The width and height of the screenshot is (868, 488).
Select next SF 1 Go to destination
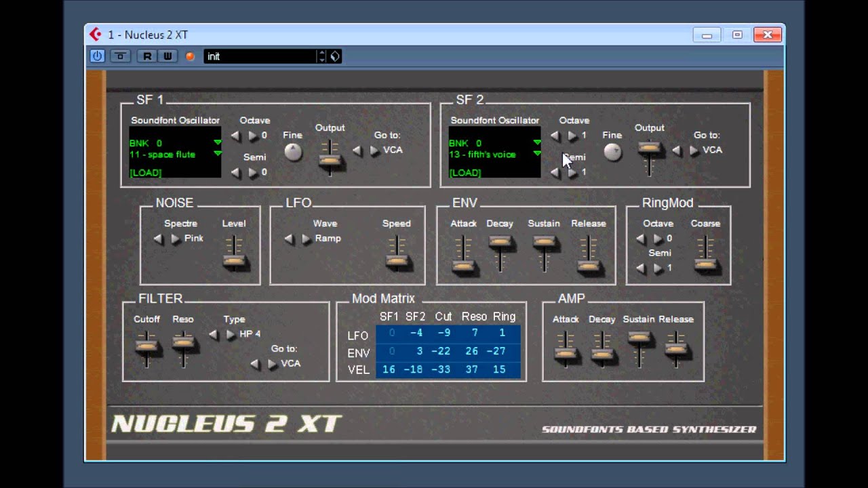[x=375, y=150]
